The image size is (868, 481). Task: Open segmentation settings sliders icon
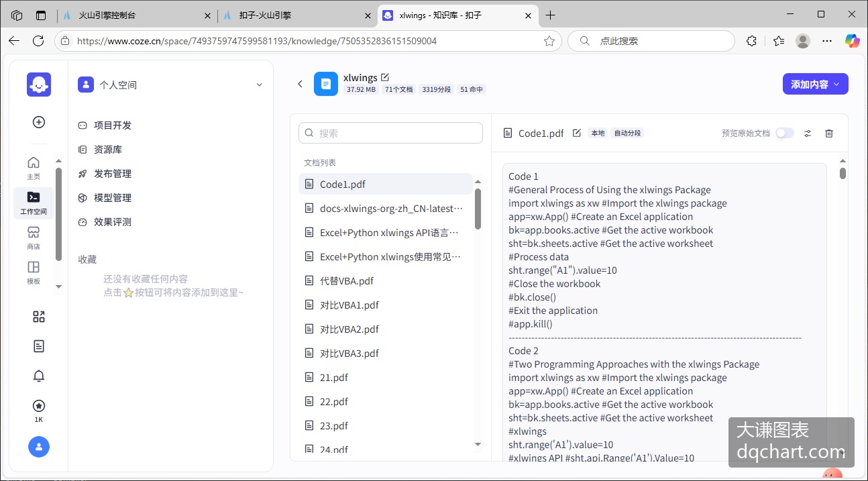click(808, 133)
